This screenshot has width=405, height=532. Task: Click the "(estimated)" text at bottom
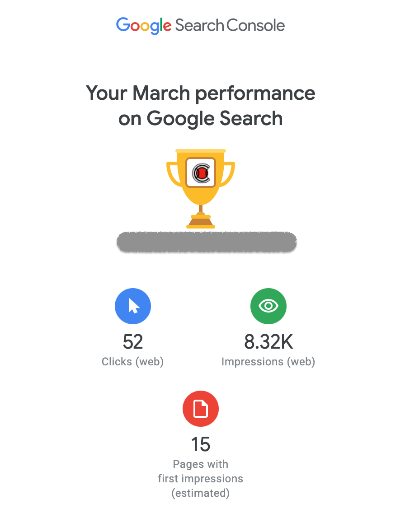(201, 493)
